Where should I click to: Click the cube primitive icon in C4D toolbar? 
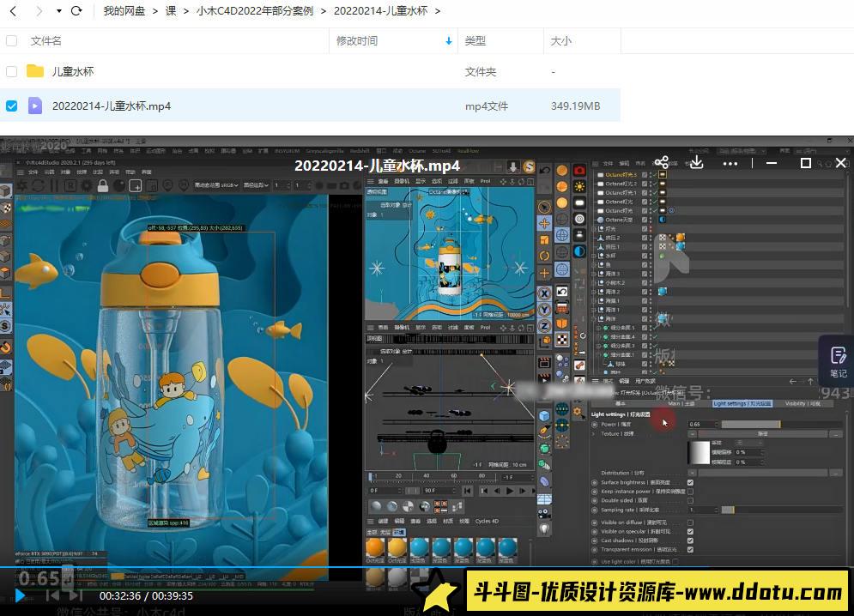point(544,416)
